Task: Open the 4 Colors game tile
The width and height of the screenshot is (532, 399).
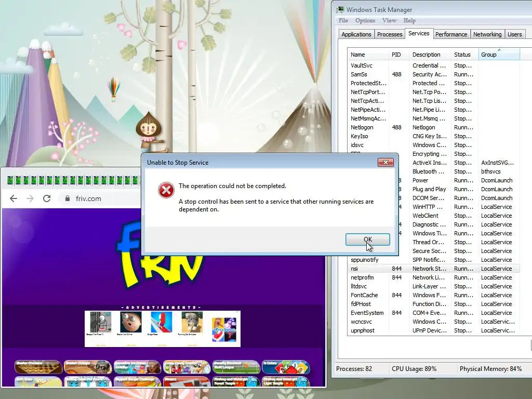Action: [286, 367]
